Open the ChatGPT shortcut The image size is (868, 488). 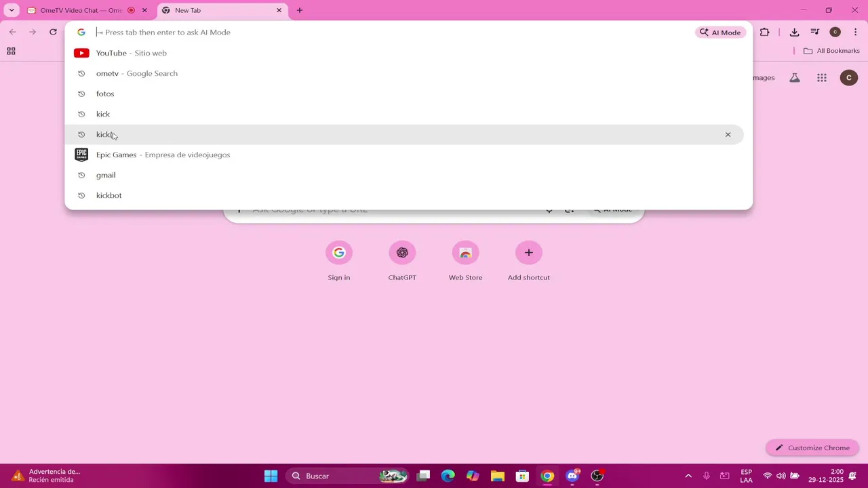coord(402,262)
